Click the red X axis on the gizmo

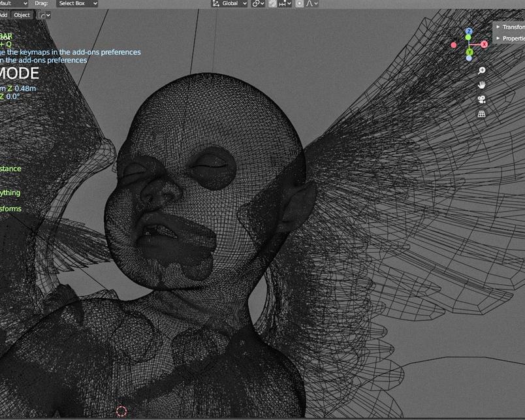point(484,44)
